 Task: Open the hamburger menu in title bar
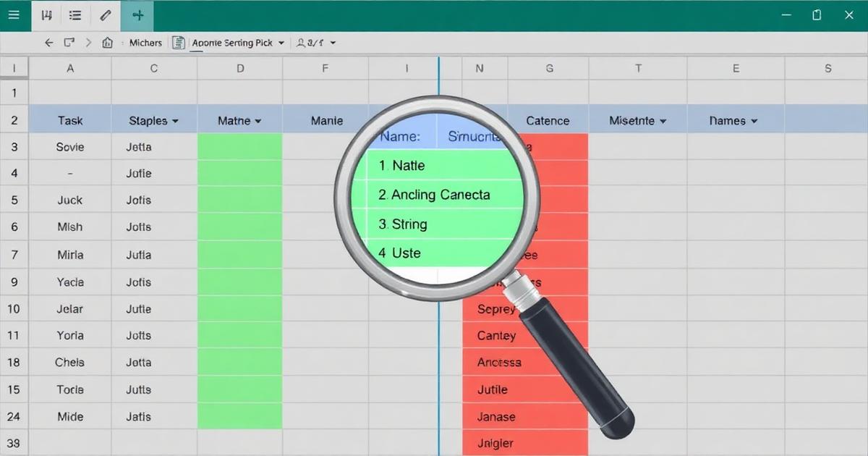pyautogui.click(x=14, y=15)
